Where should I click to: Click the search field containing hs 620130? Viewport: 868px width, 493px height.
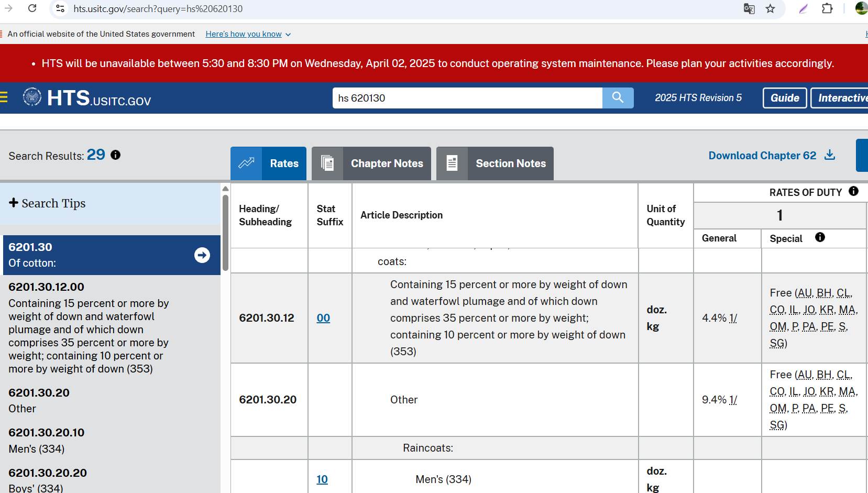click(x=467, y=98)
